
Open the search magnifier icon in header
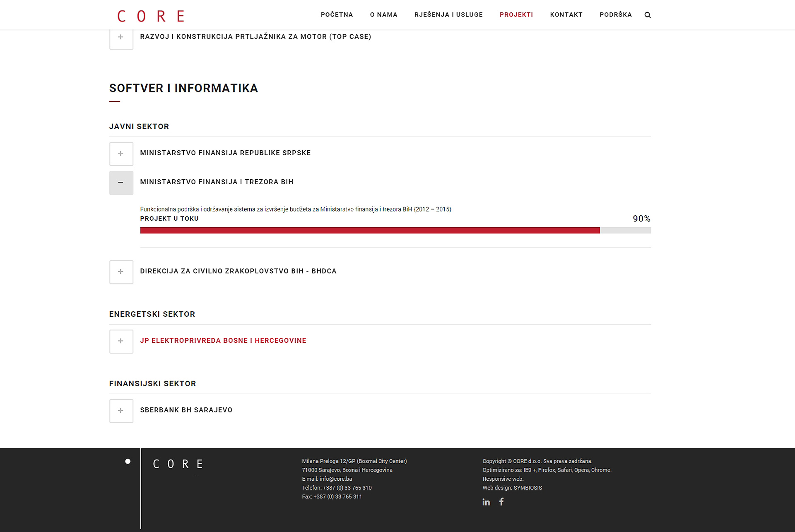648,15
